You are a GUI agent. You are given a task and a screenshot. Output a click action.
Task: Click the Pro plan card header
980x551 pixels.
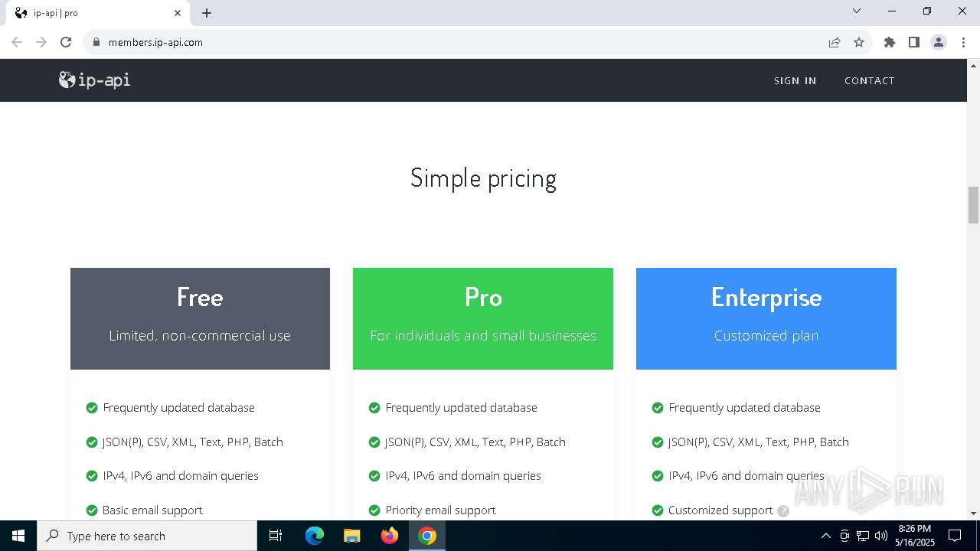point(483,318)
